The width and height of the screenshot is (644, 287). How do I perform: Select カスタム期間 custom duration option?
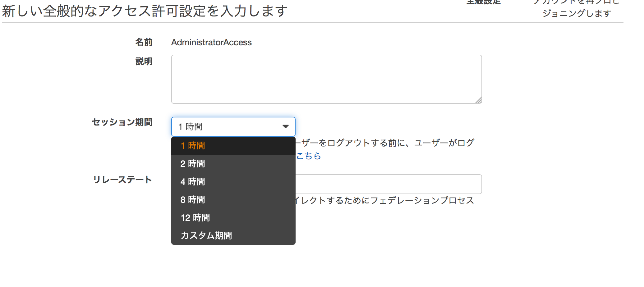[206, 236]
